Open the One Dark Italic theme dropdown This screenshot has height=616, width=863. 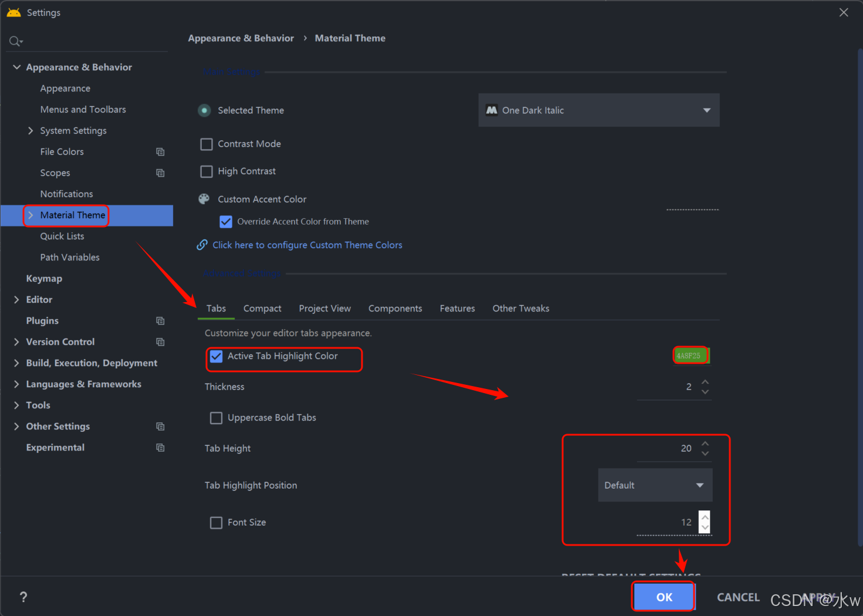point(599,110)
